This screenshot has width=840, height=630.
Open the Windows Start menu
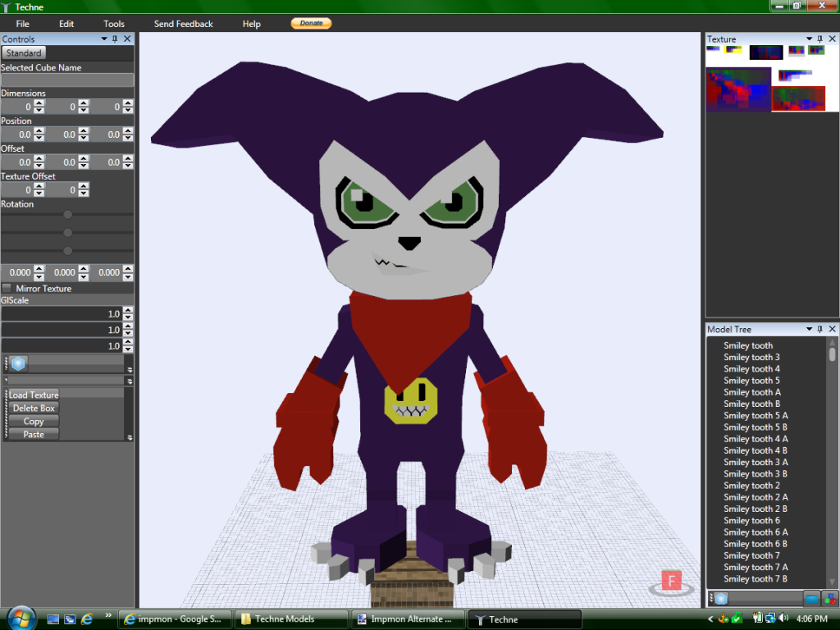tap(21, 619)
